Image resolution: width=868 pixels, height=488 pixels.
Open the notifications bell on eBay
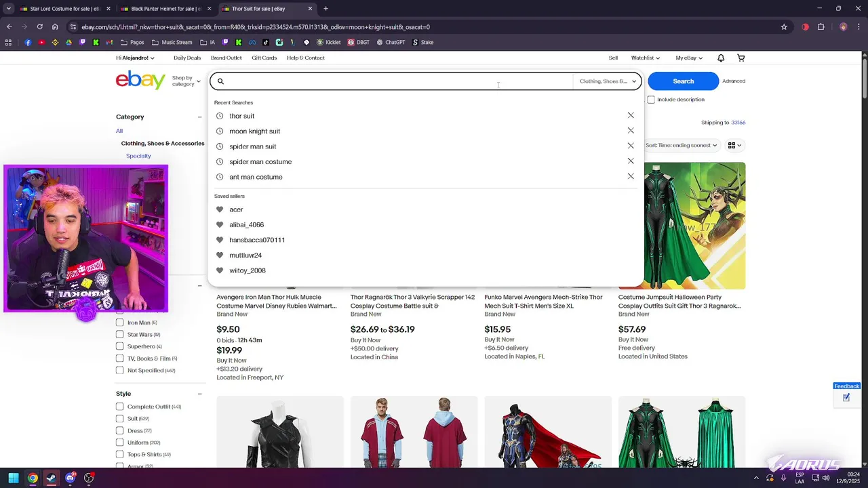(x=721, y=58)
